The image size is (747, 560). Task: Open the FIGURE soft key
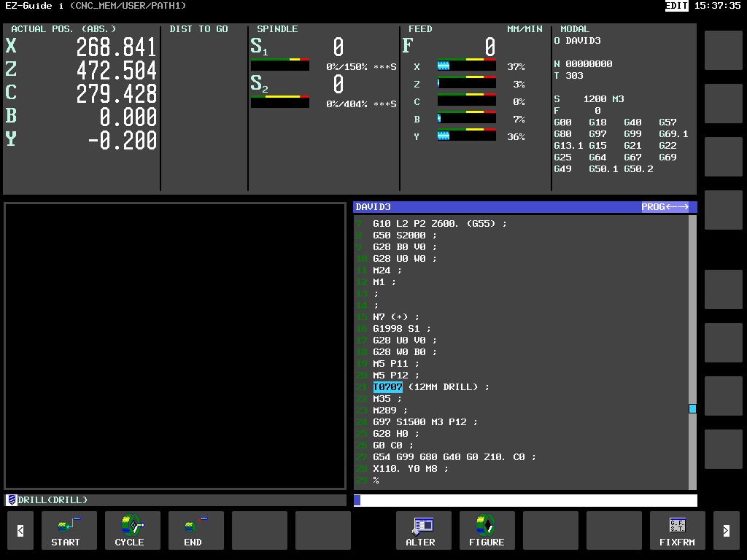tap(487, 530)
